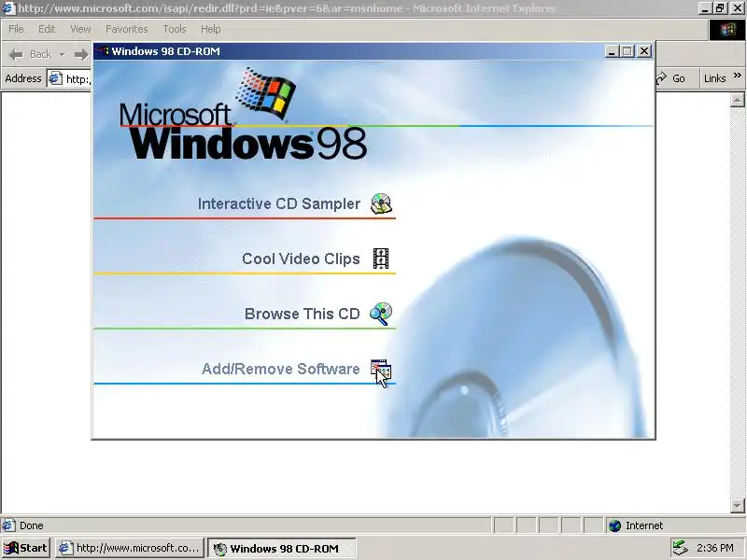This screenshot has width=747, height=560.
Task: Expand the Back history dropdown arrow
Action: click(x=63, y=55)
